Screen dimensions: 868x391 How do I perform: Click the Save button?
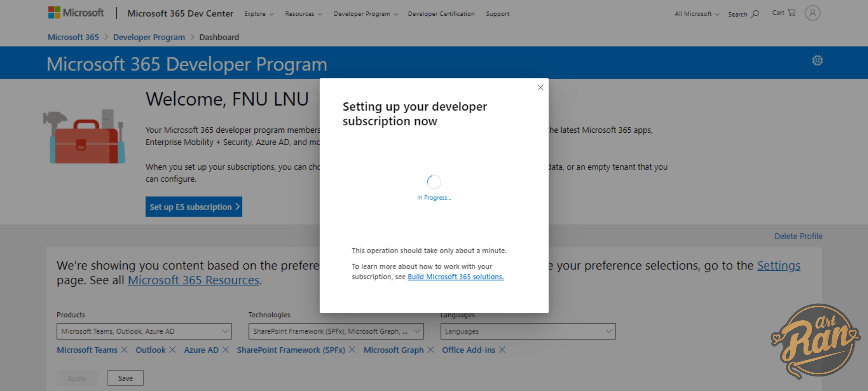[x=125, y=378]
